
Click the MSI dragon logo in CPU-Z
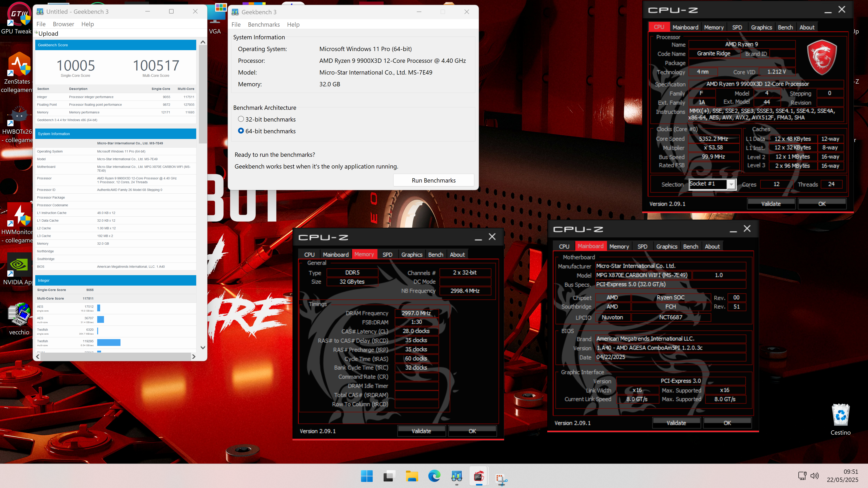click(x=822, y=57)
